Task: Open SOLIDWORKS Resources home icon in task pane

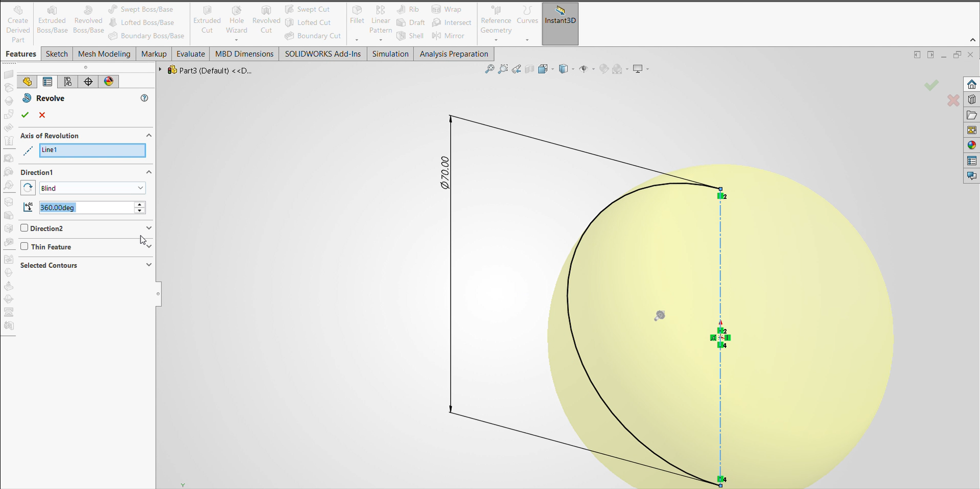Action: [x=972, y=84]
